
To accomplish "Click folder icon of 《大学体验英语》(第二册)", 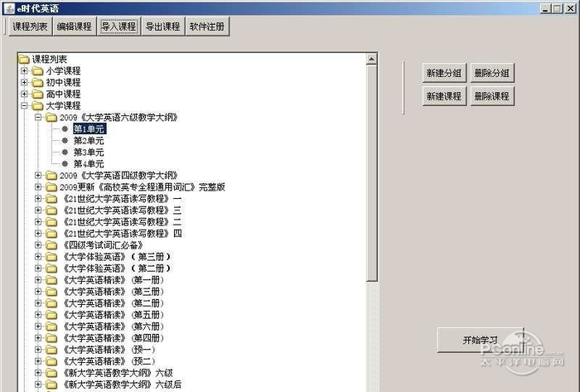I will click(51, 269).
